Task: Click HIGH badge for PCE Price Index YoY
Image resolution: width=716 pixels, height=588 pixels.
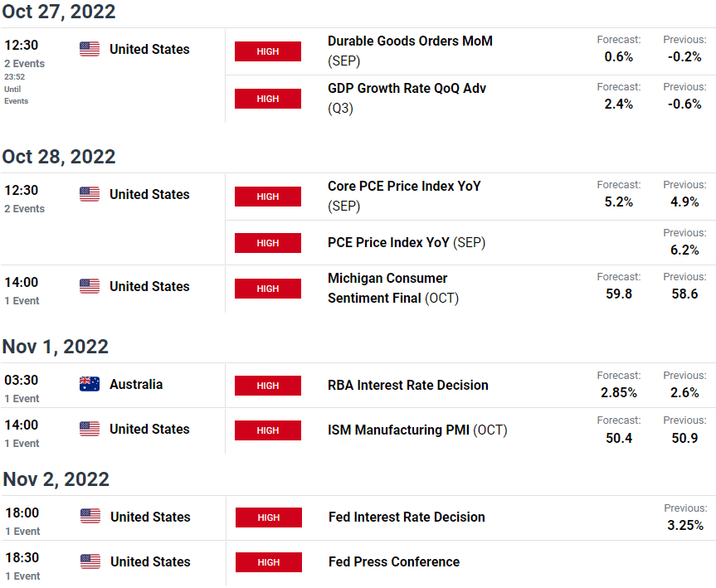Action: [268, 243]
